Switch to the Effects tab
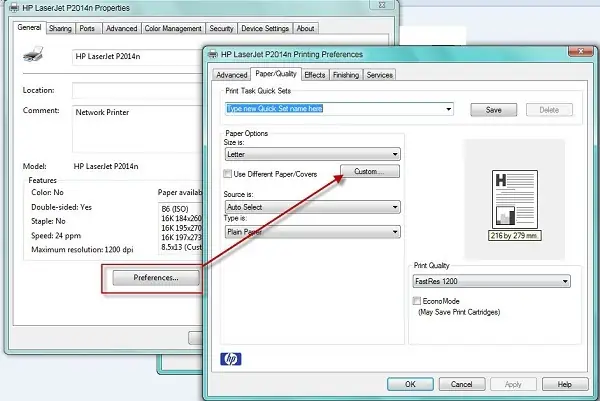 point(315,75)
